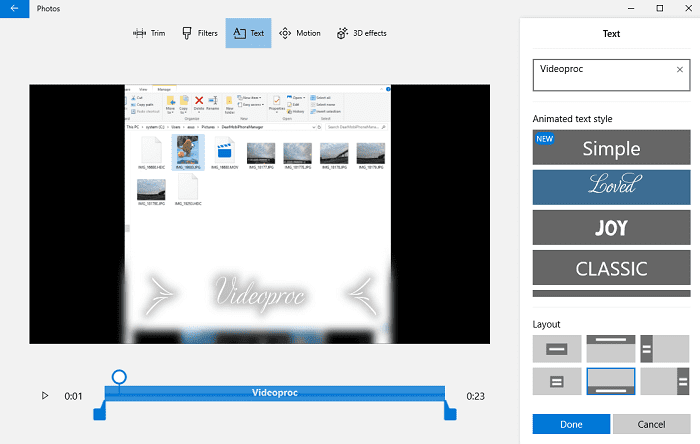Select the bottom banner text layout
The image size is (700, 444).
click(611, 381)
